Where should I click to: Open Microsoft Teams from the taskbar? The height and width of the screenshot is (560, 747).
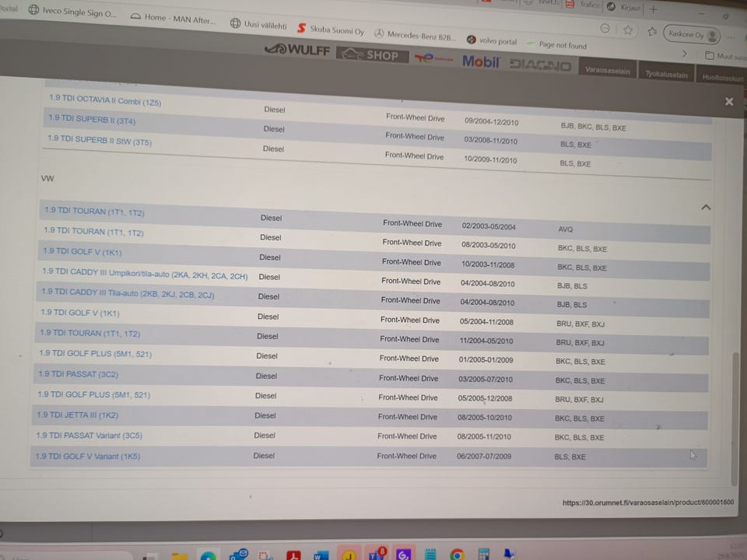[x=377, y=554]
